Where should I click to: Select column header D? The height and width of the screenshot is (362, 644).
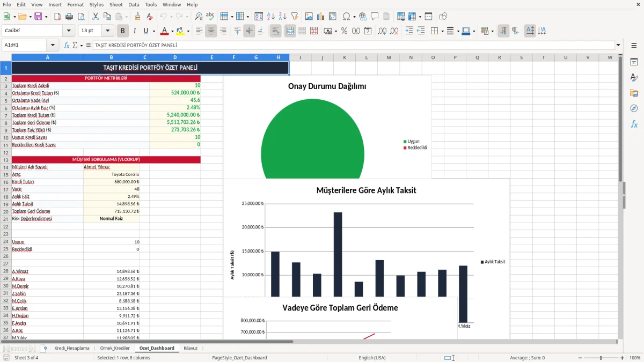click(175, 57)
